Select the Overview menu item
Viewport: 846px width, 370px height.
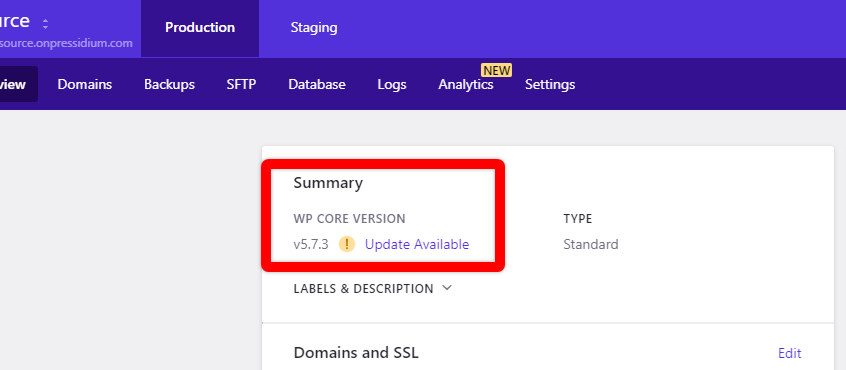pyautogui.click(x=16, y=84)
